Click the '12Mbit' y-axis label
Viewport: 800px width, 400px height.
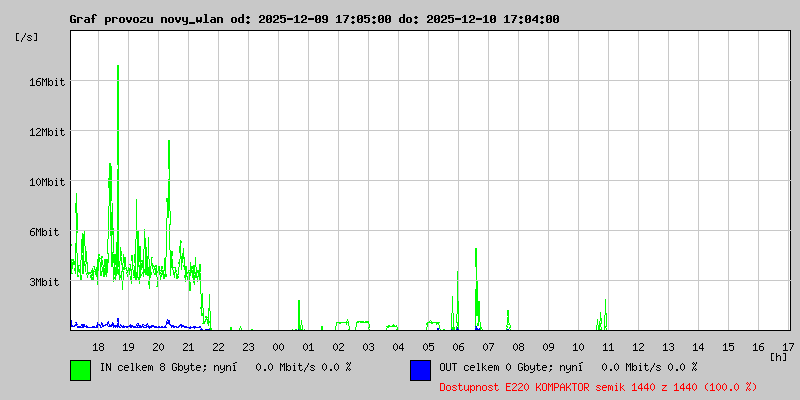coord(48,132)
